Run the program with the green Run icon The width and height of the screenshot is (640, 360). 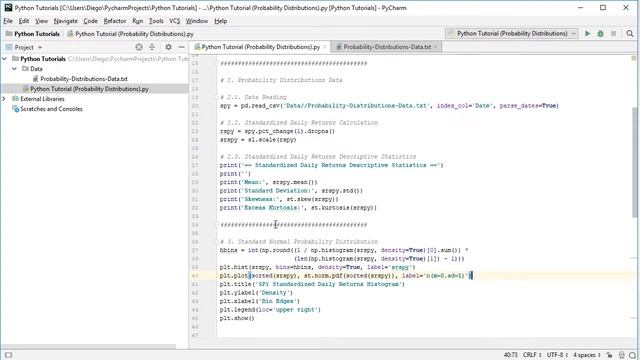(x=587, y=34)
